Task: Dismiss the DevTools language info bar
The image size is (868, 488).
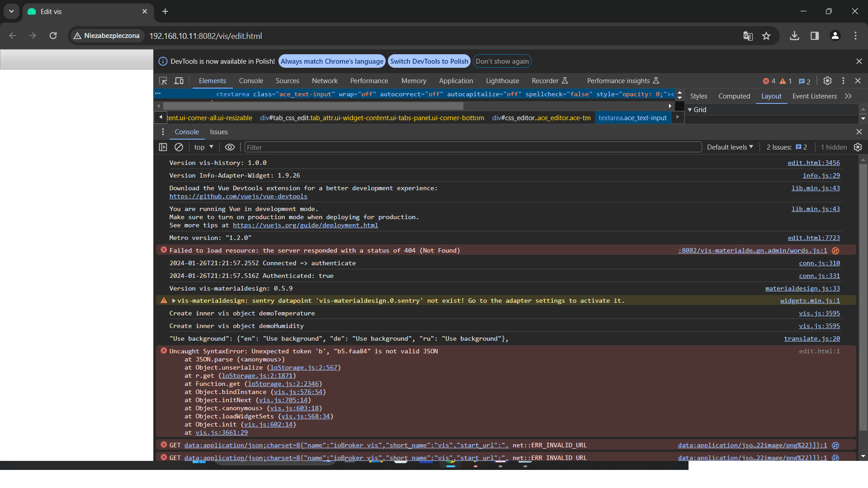Action: [x=859, y=61]
